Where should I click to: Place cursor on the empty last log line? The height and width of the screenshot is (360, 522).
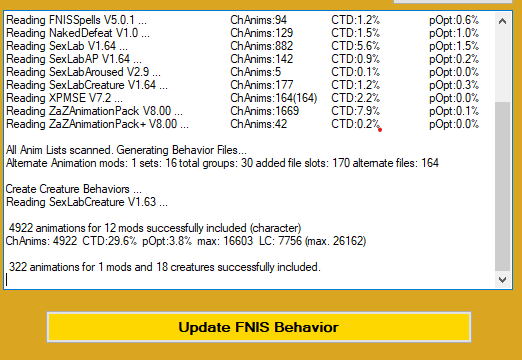click(250, 280)
